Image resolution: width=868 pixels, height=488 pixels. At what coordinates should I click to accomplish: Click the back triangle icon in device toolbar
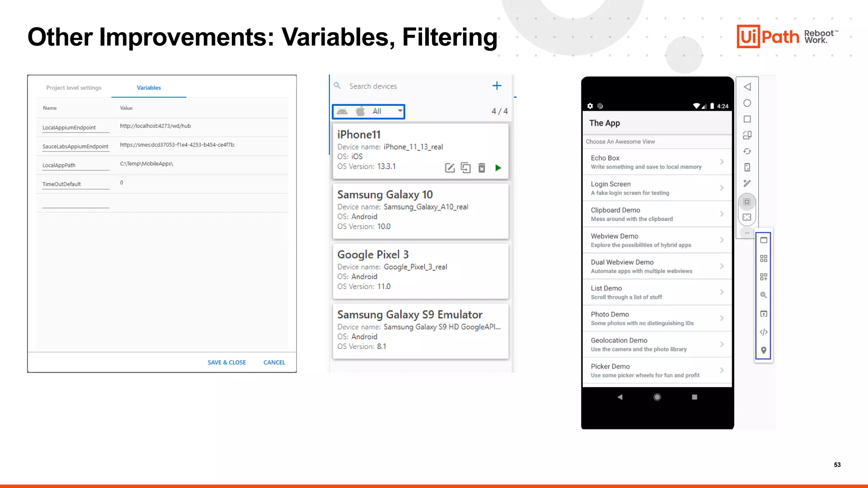pos(747,87)
